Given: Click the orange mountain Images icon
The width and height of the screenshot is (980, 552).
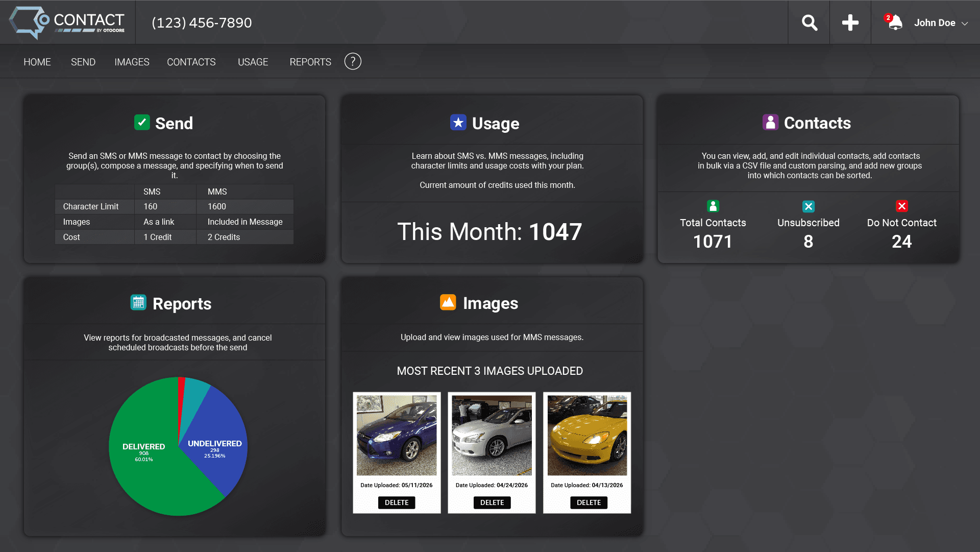Looking at the screenshot, I should (x=448, y=302).
